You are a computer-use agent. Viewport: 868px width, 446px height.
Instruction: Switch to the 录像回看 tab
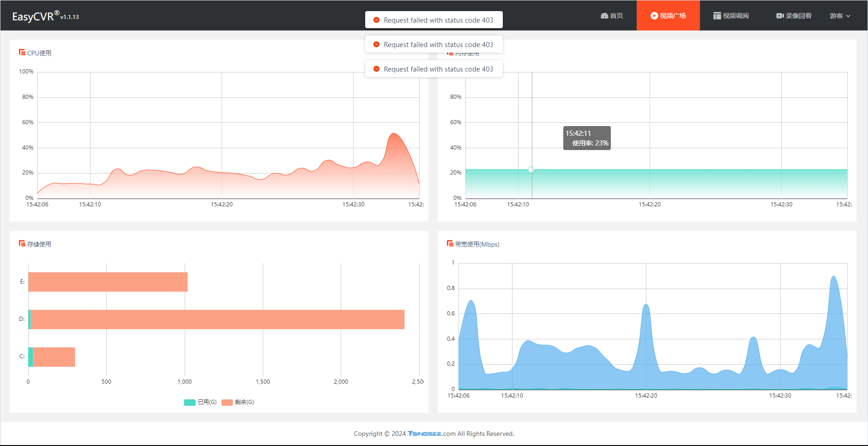click(x=794, y=16)
